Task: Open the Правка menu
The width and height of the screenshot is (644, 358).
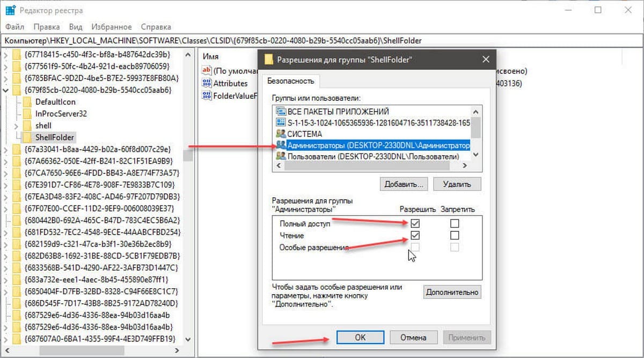Action: 46,27
